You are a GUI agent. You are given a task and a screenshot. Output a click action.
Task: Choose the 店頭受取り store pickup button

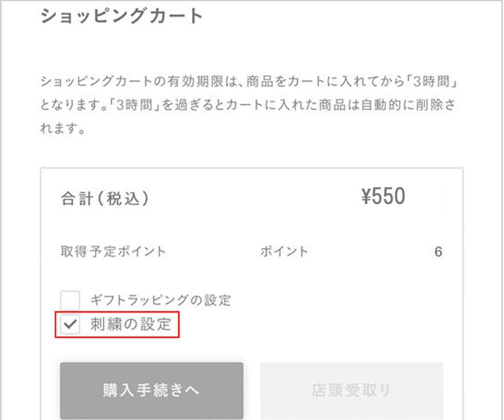351,390
